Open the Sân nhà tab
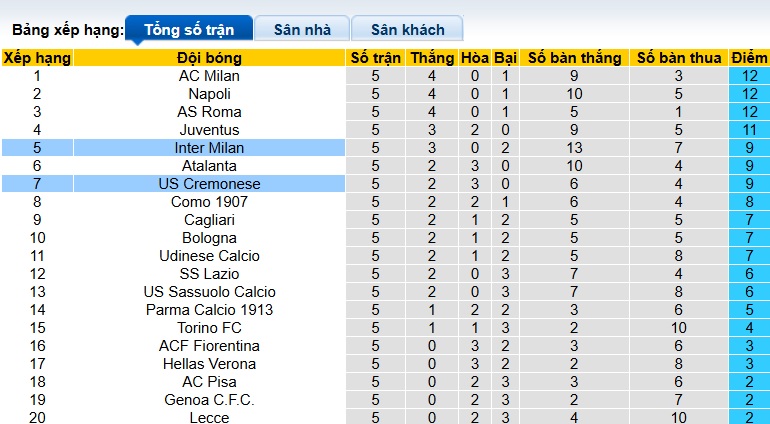 (x=301, y=29)
